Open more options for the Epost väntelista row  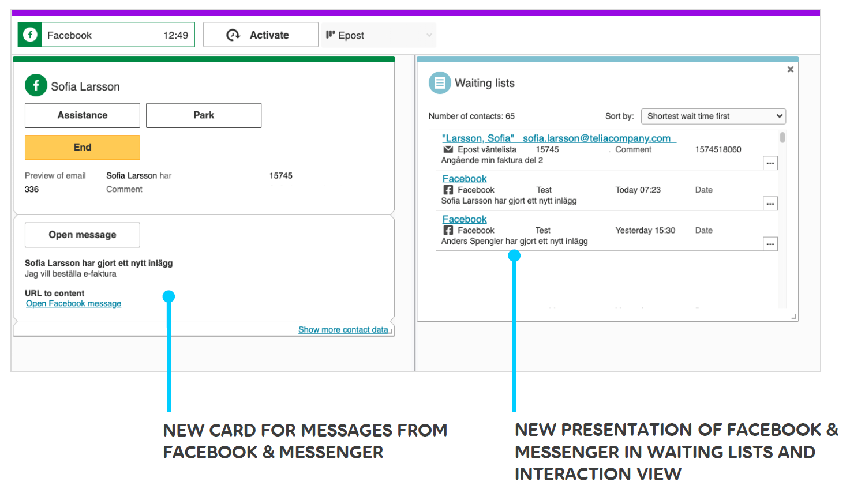[770, 163]
